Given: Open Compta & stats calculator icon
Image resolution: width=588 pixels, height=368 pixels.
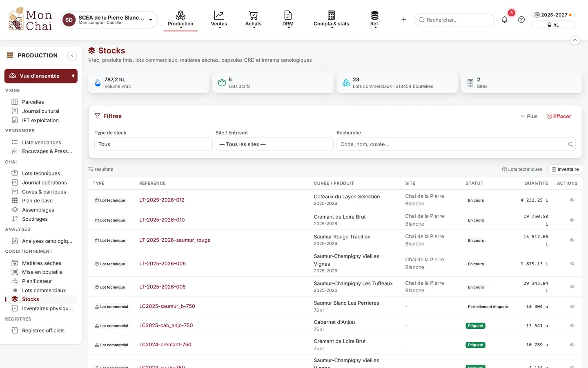Looking at the screenshot, I should (x=331, y=16).
